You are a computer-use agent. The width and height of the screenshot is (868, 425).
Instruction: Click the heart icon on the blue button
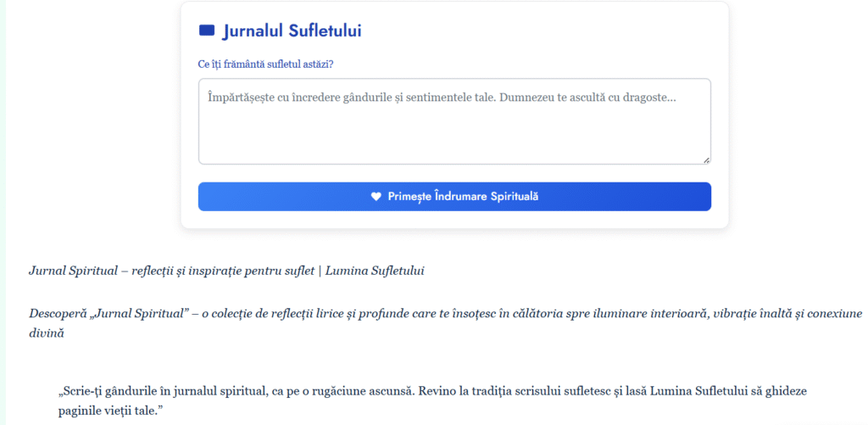[376, 197]
